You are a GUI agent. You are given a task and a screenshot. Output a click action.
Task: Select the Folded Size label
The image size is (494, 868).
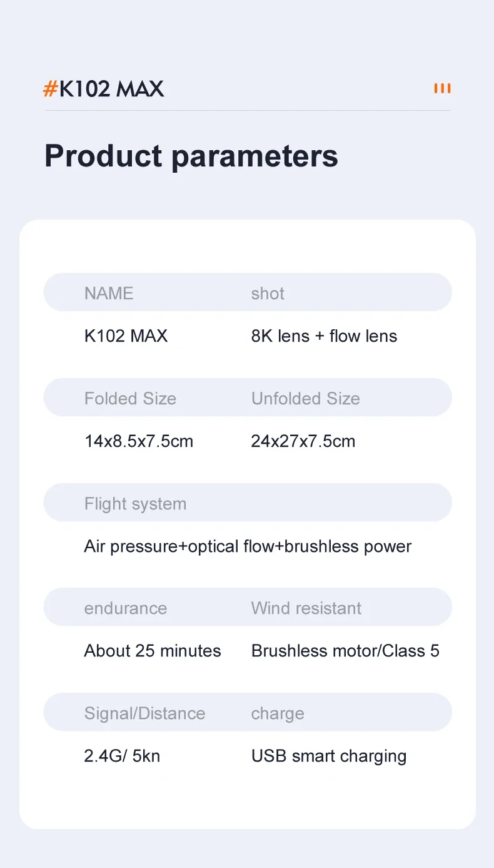pyautogui.click(x=130, y=399)
